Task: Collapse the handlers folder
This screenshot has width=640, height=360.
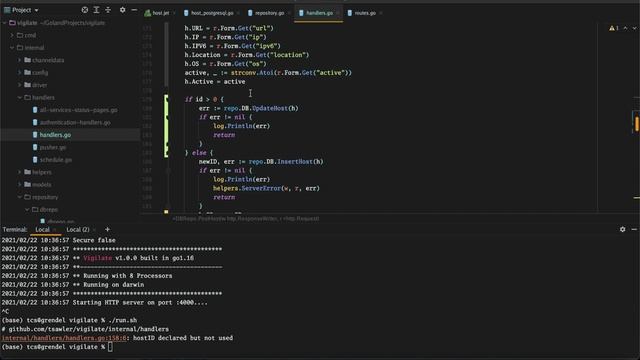Action: tap(19, 98)
